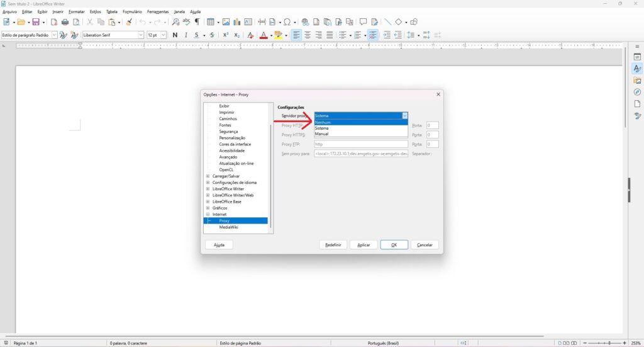Expand the 'Carregar/Salvar' tree node
This screenshot has height=347, width=644.
[x=208, y=176]
